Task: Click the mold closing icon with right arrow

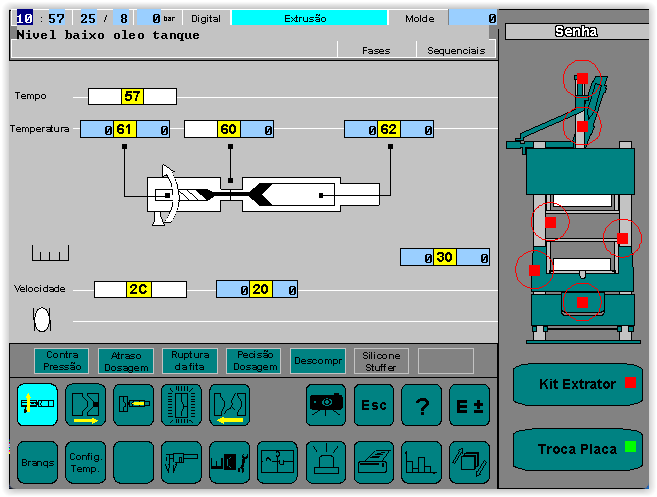Action: [x=85, y=405]
